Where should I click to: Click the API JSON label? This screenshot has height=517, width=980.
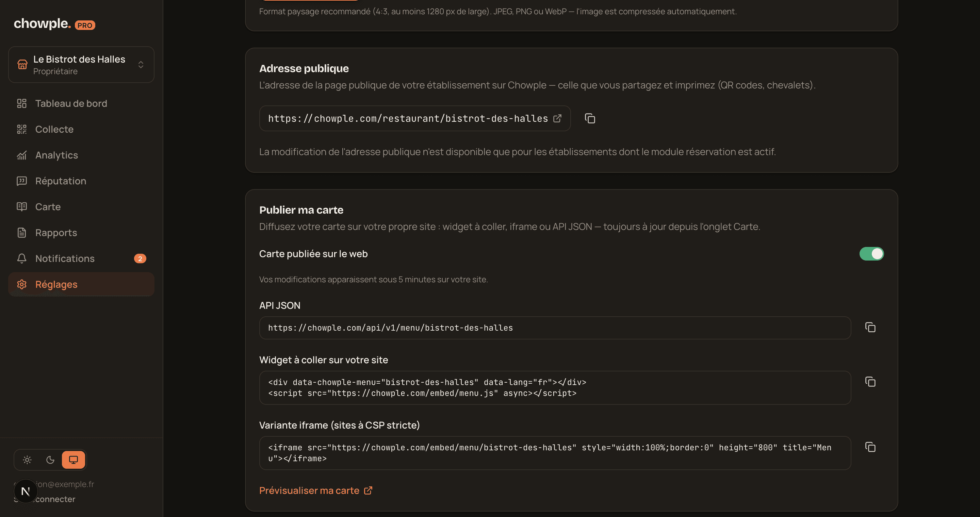click(280, 306)
